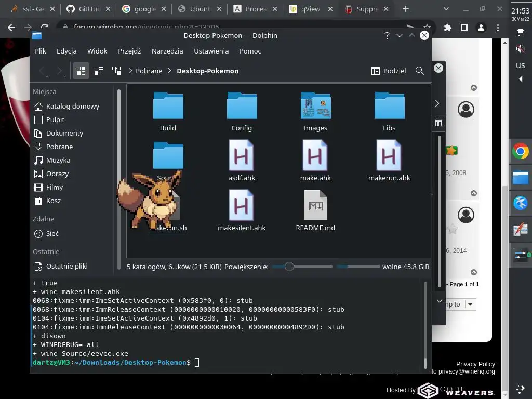Open Filmy in Places panel
532x399 pixels.
coord(49,187)
